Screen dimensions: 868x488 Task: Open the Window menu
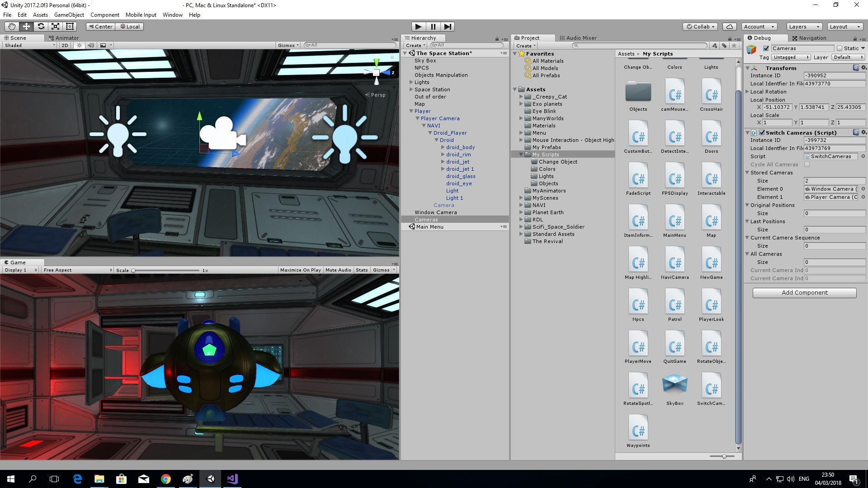[172, 15]
